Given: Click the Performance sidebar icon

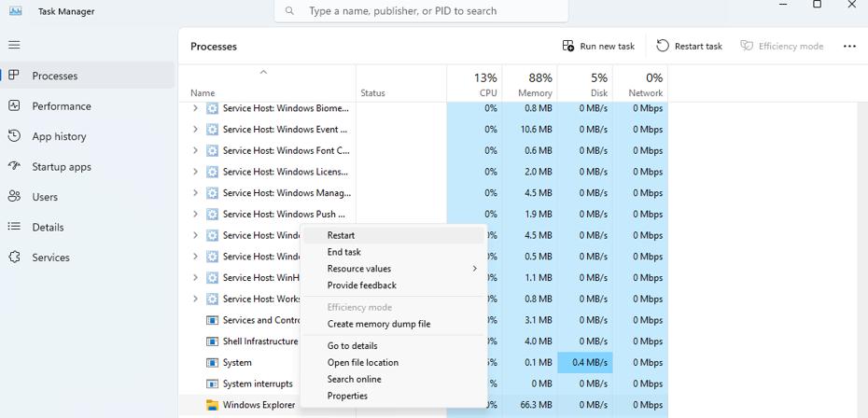Looking at the screenshot, I should 14,106.
